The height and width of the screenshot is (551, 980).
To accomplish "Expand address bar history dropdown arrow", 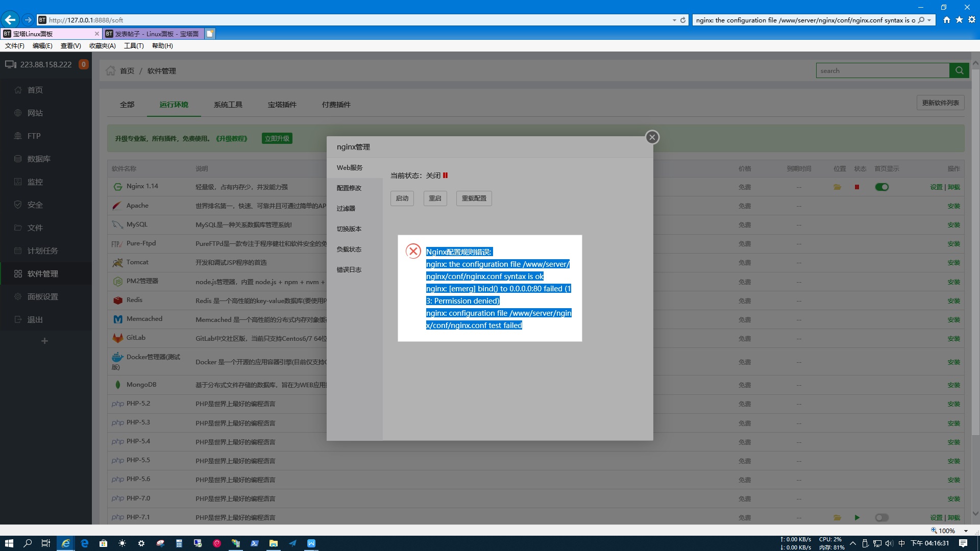I will pyautogui.click(x=674, y=20).
